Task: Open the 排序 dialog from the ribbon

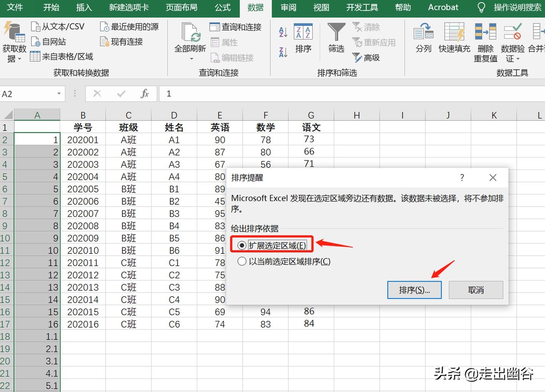Action: point(303,38)
